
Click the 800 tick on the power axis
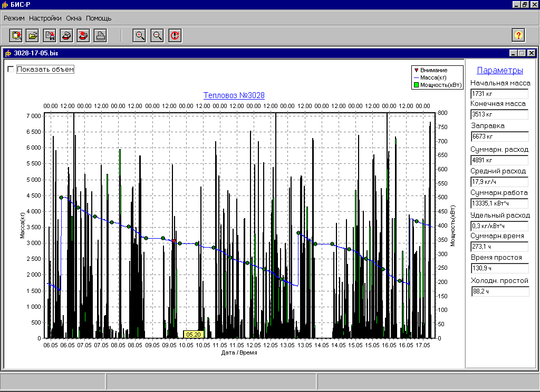pyautogui.click(x=443, y=113)
